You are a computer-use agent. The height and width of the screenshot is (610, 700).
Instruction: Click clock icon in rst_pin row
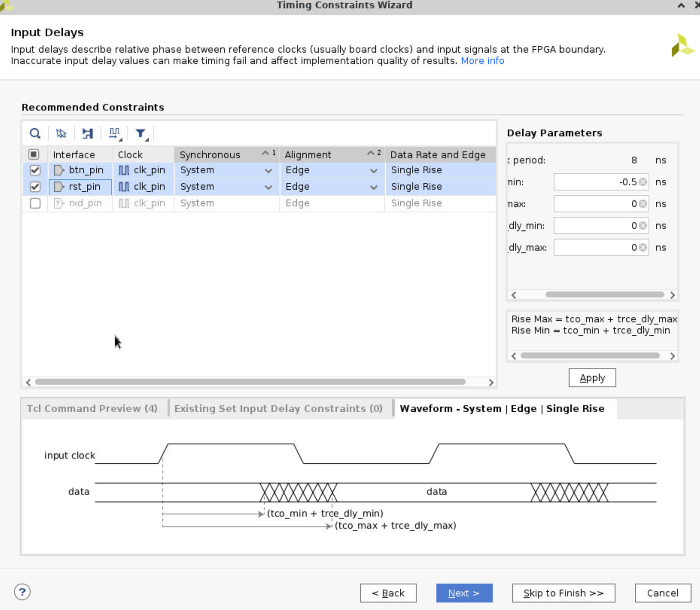124,187
